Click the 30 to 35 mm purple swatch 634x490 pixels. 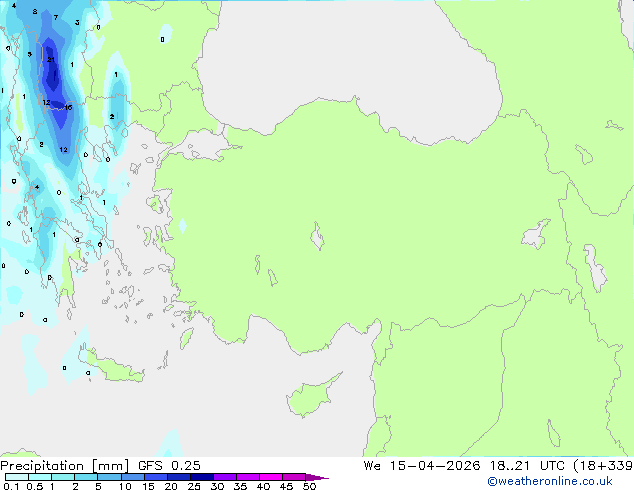(x=225, y=477)
